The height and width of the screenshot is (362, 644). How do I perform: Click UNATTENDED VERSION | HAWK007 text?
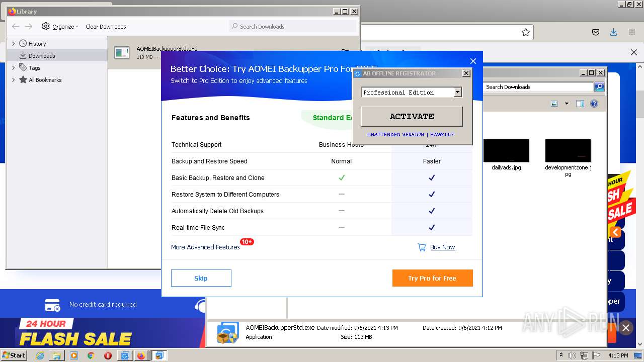411,135
